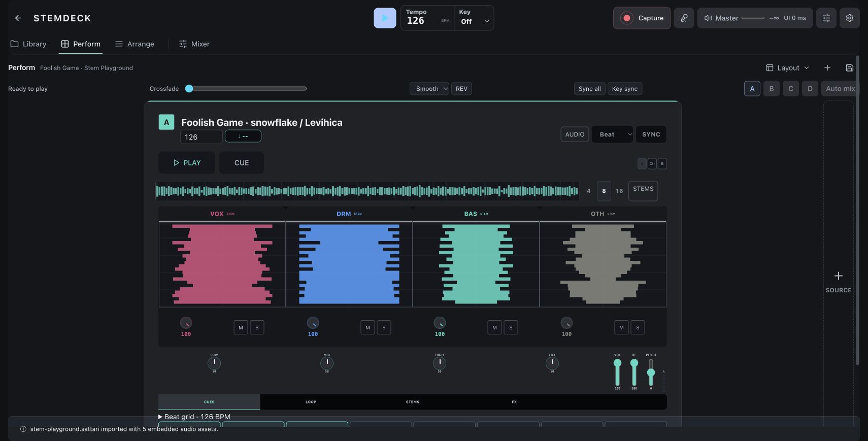Switch to the Arrange tab
Screen dimensions: 868x441
point(135,44)
